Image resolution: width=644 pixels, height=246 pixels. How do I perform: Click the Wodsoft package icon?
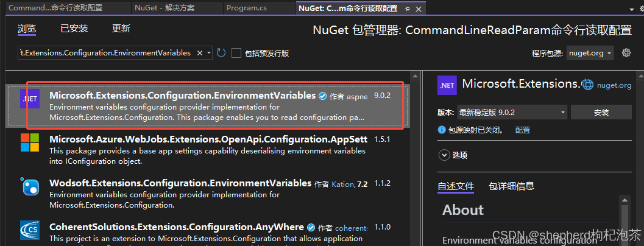[x=30, y=186]
